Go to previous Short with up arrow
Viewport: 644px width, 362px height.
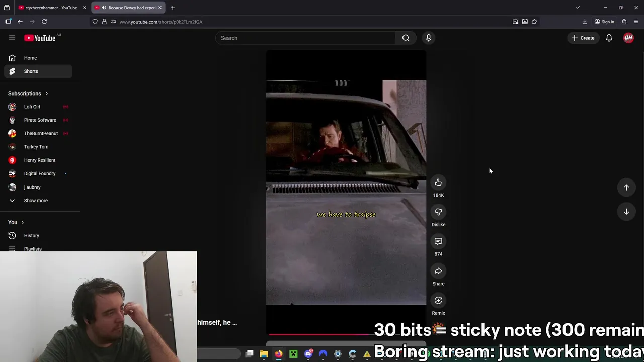click(626, 187)
